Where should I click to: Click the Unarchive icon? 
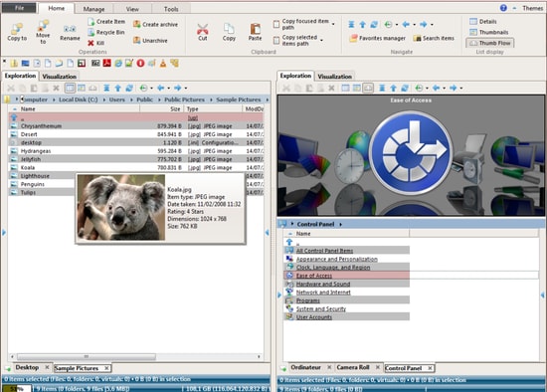click(x=137, y=41)
